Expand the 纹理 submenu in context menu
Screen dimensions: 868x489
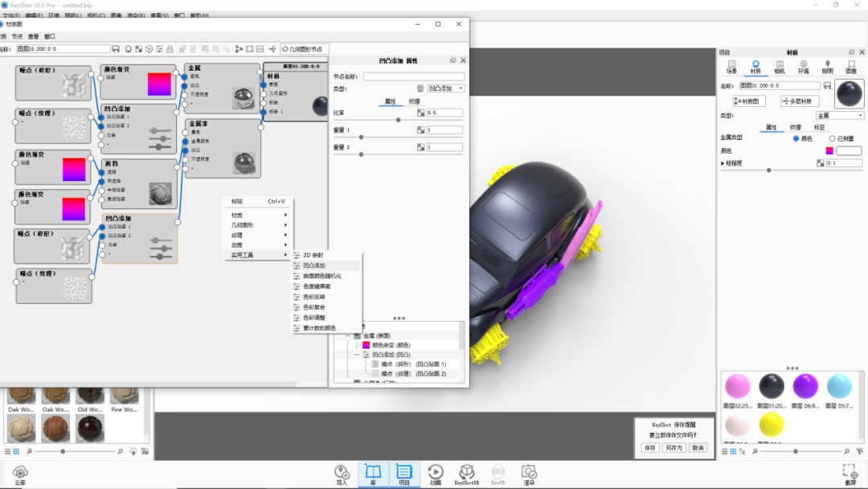[x=259, y=235]
